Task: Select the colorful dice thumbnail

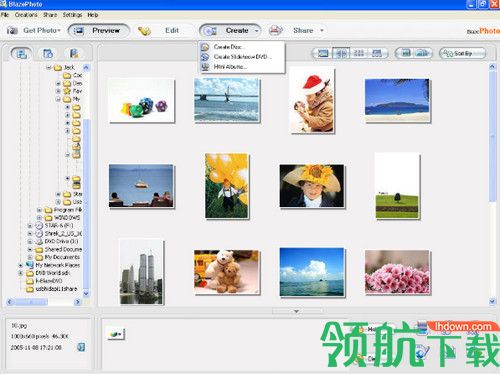Action: (x=142, y=101)
